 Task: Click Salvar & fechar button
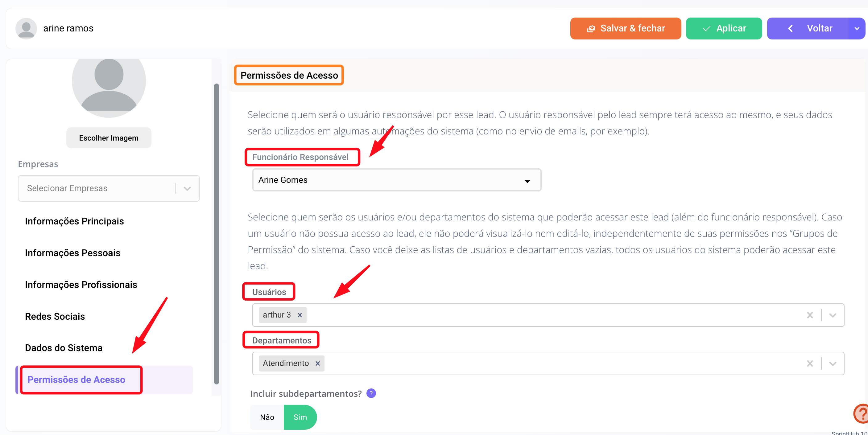click(625, 28)
